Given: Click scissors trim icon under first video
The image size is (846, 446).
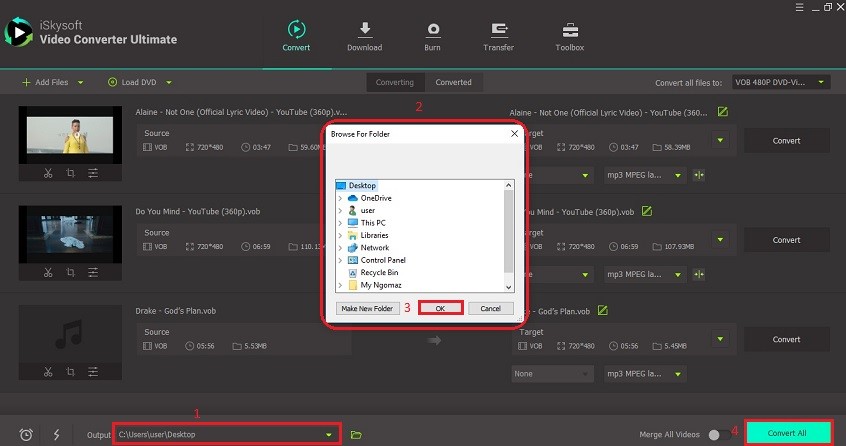Looking at the screenshot, I should [x=47, y=173].
